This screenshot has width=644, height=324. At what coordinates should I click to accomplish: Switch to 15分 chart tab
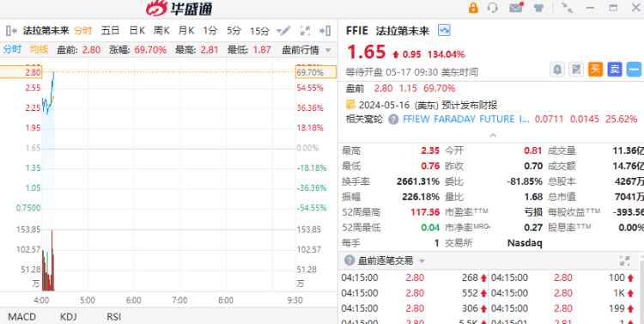[x=260, y=30]
